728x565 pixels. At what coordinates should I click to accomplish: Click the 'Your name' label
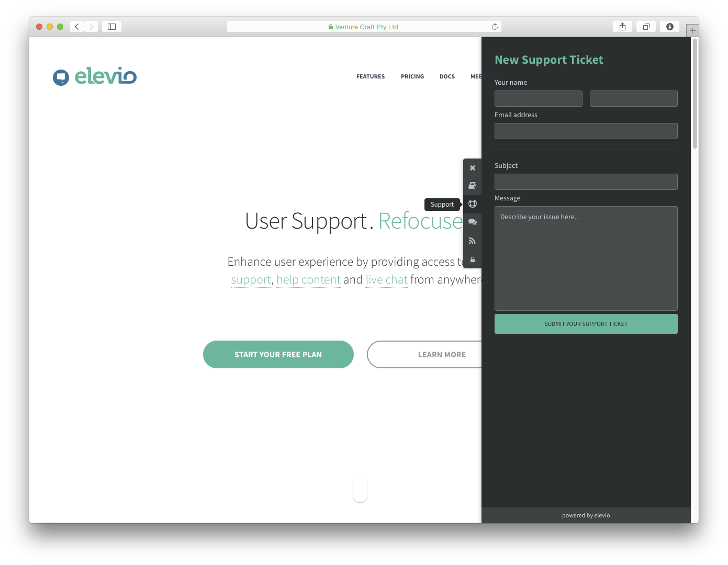coord(511,83)
